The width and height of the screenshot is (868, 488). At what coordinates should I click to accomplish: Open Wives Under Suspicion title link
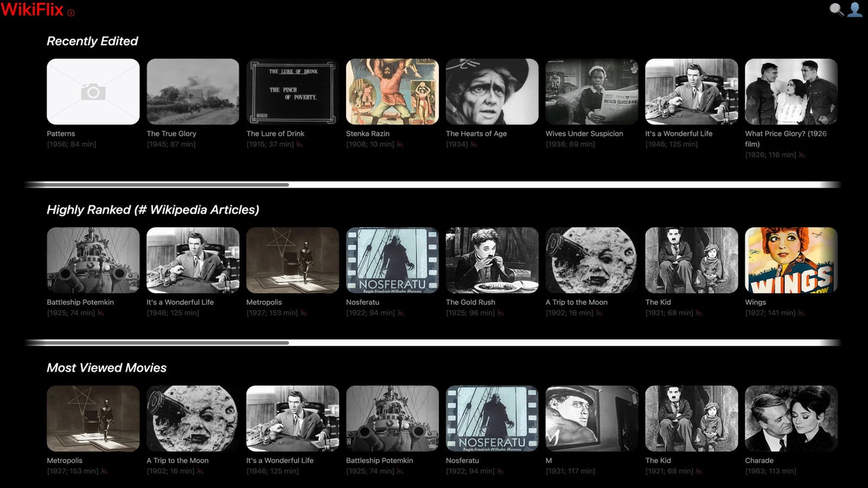click(584, 133)
